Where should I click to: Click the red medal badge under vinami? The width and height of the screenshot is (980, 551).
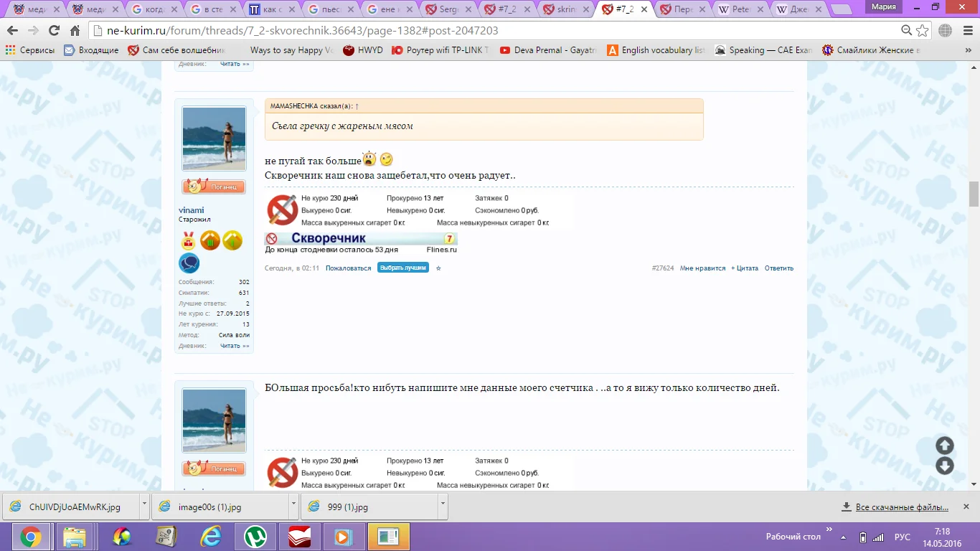pyautogui.click(x=188, y=240)
